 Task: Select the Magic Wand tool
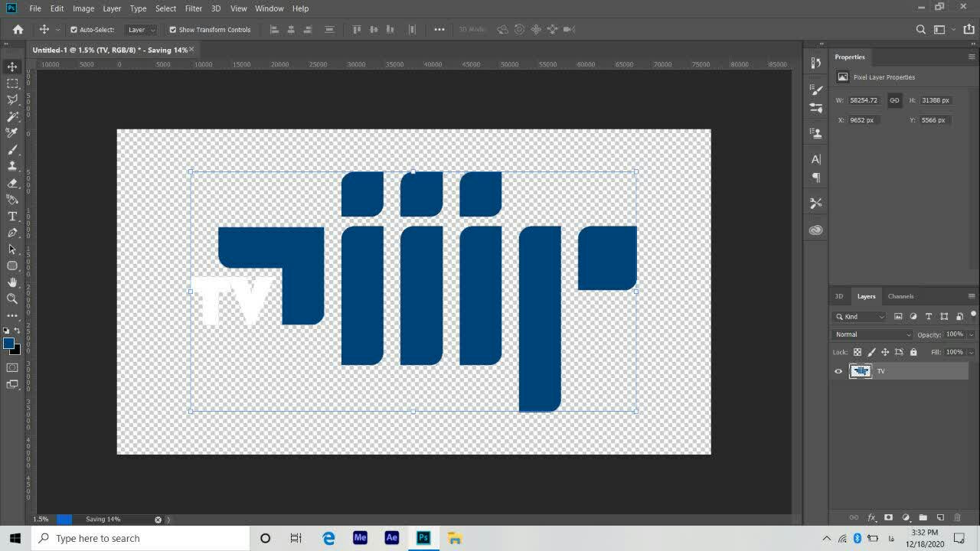[12, 116]
